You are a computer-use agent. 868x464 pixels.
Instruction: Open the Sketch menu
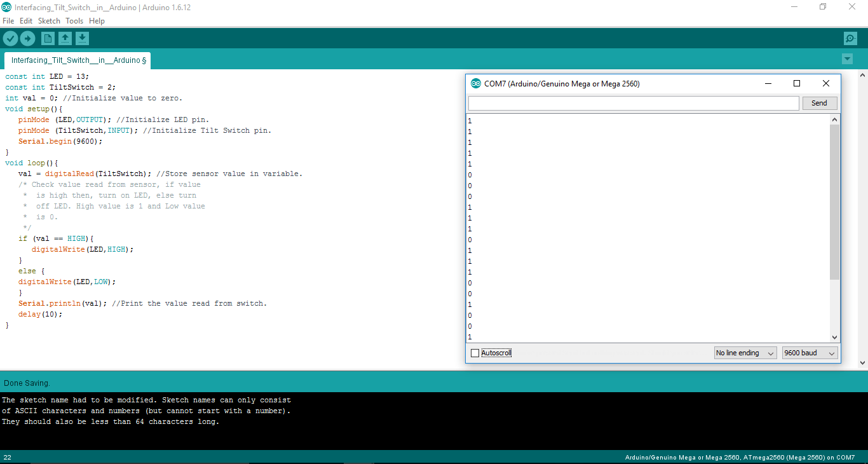(49, 20)
